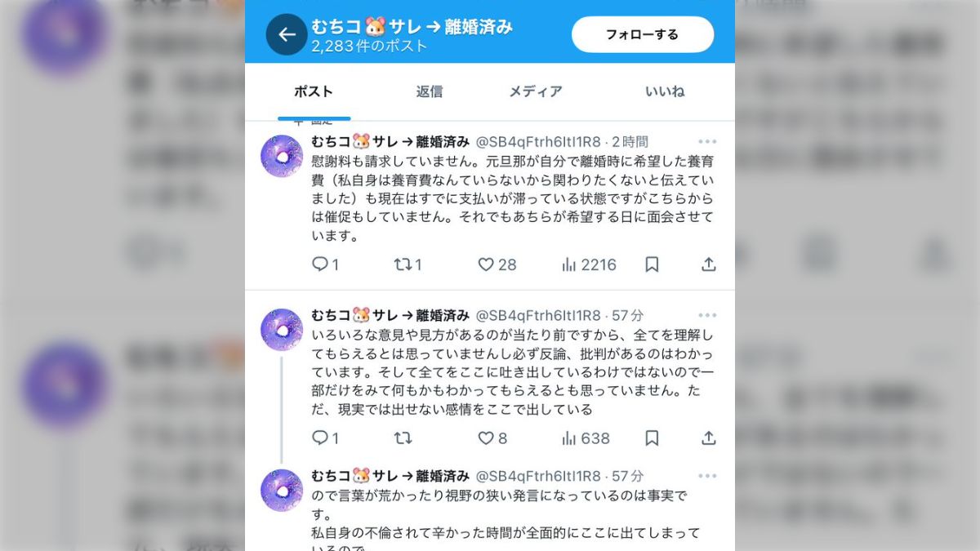The image size is (980, 551).
Task: Like the post with 8 likes
Action: (492, 438)
